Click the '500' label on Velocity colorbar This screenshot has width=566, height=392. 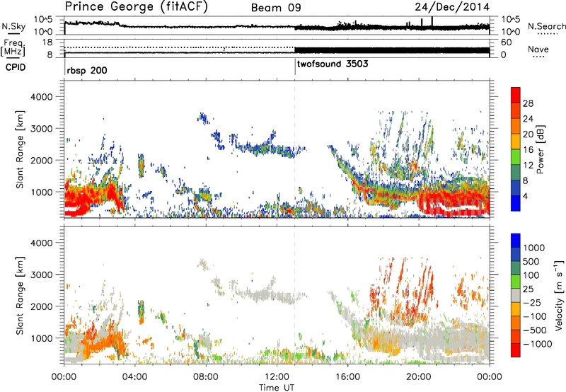pyautogui.click(x=531, y=261)
